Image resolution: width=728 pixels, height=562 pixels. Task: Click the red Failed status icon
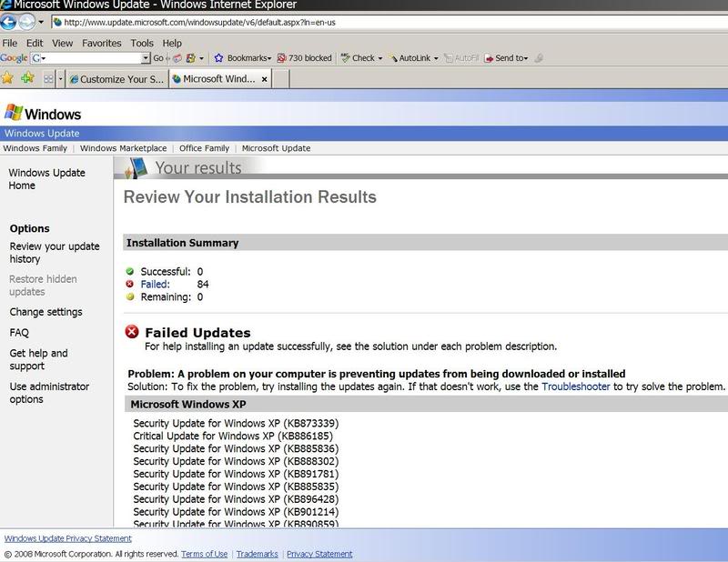tap(130, 284)
